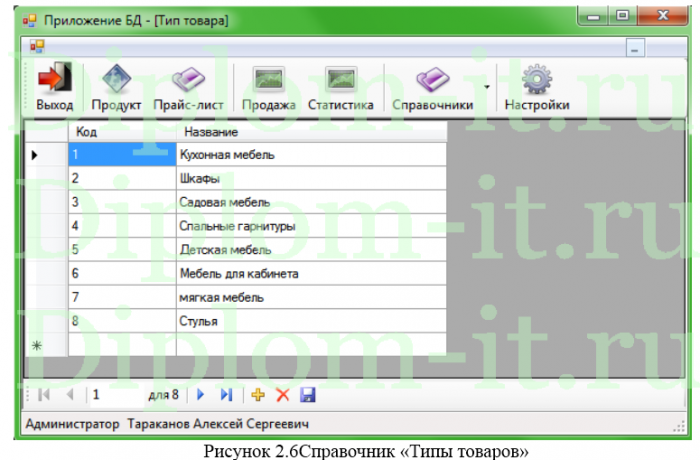Click the empty Название cell in new row
Viewport: 700px width, 460px height.
coord(312,345)
